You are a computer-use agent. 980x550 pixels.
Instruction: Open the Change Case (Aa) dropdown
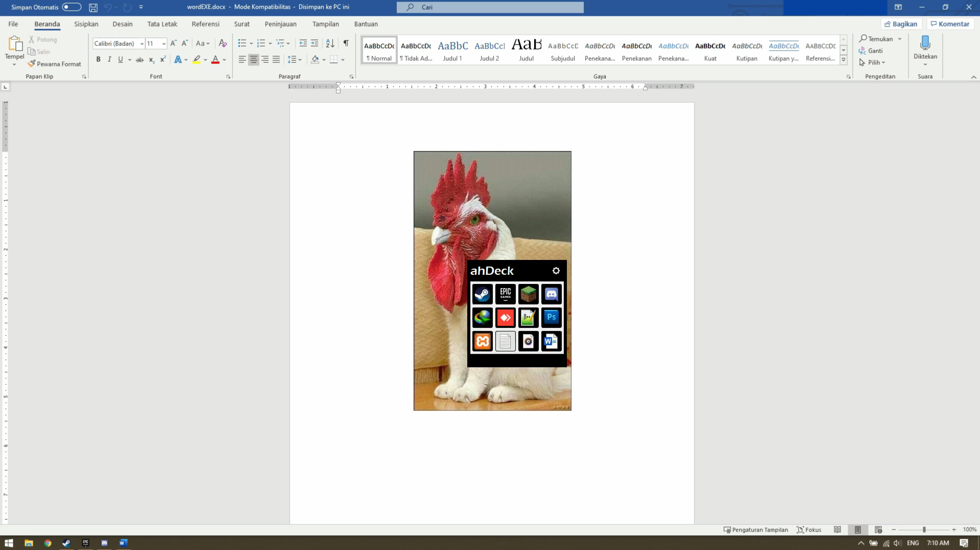(203, 43)
